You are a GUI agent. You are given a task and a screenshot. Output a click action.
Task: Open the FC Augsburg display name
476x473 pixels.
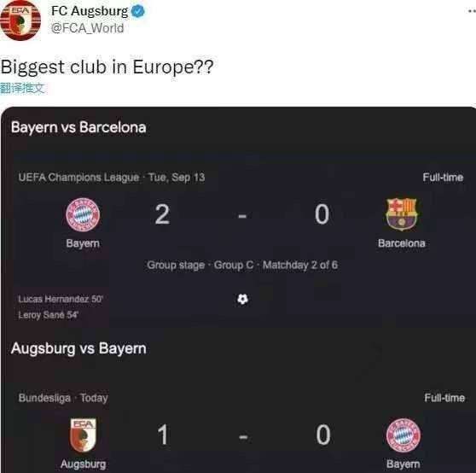coord(90,11)
